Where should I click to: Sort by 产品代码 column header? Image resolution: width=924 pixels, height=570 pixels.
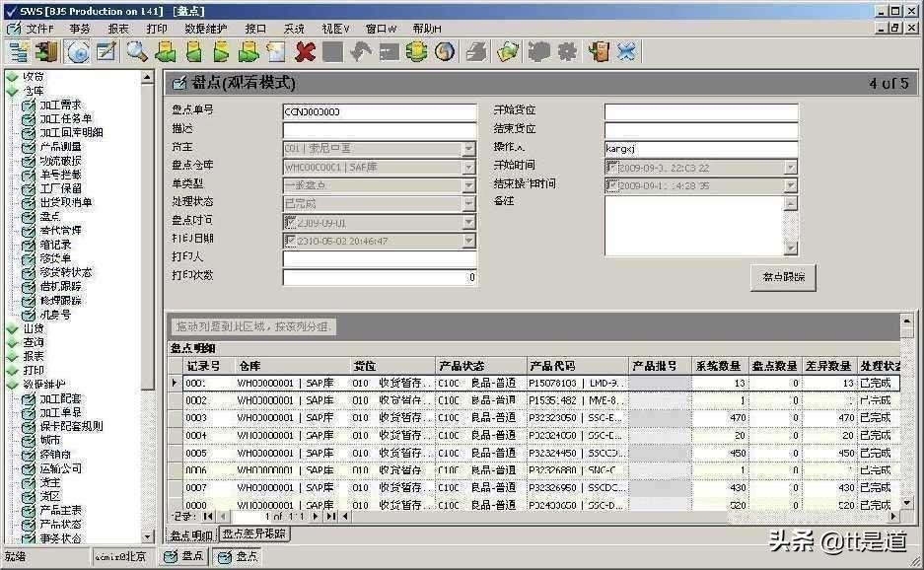pos(577,366)
